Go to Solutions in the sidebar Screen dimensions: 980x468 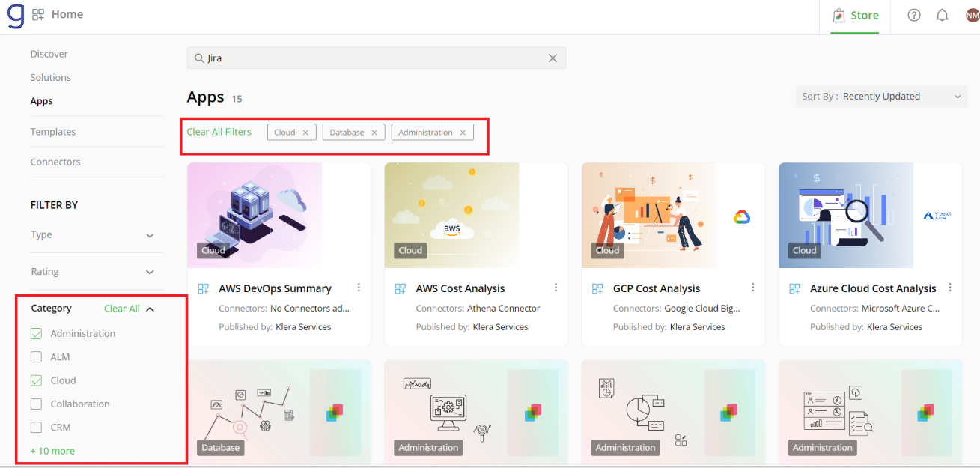(x=50, y=77)
